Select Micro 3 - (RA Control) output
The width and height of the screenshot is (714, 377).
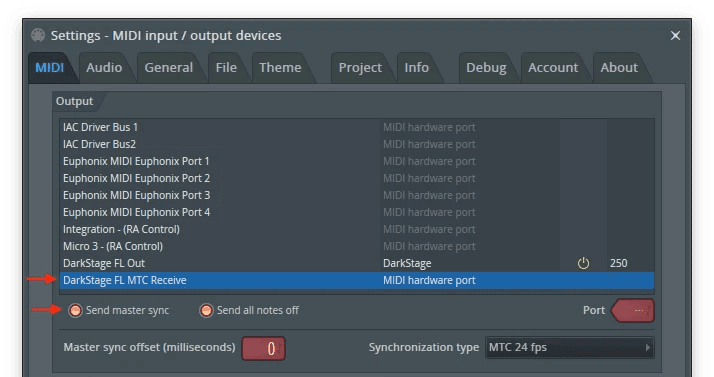tap(357, 246)
